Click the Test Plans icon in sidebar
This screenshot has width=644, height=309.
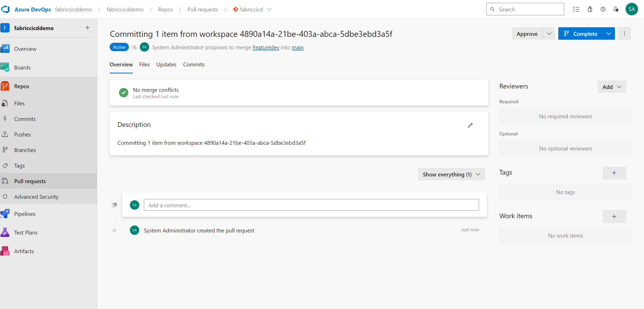[x=6, y=232]
